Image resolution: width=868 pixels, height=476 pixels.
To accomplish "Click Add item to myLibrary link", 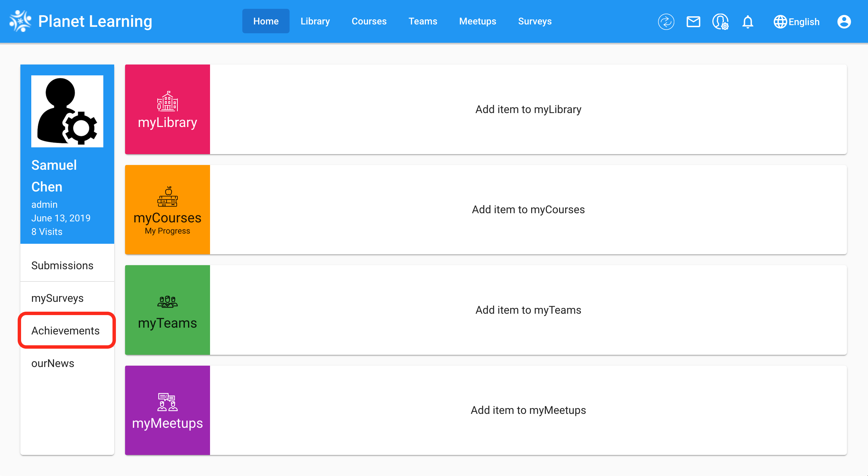I will pyautogui.click(x=528, y=110).
